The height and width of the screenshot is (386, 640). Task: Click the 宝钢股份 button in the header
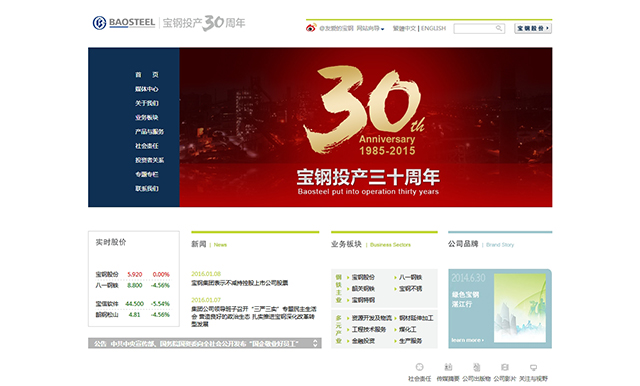533,28
